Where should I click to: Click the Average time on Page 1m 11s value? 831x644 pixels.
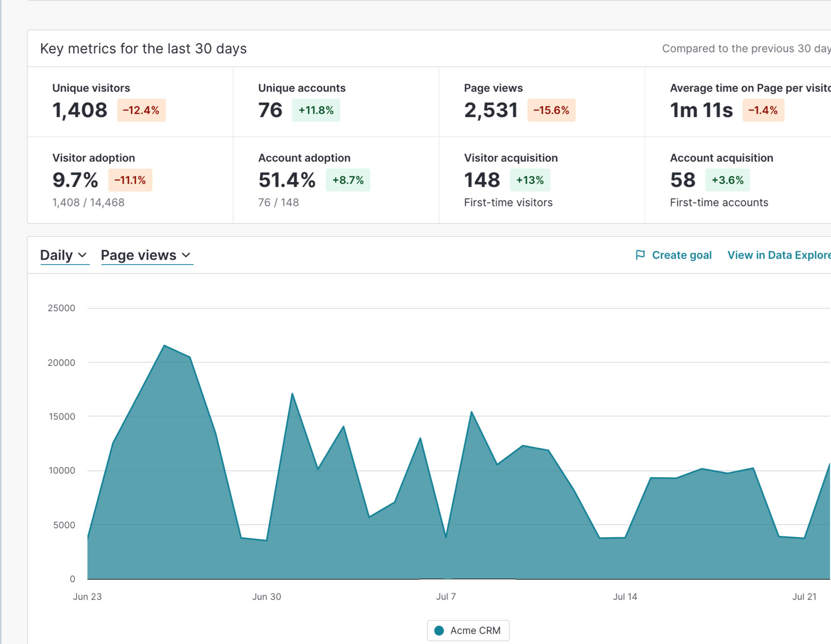point(701,110)
